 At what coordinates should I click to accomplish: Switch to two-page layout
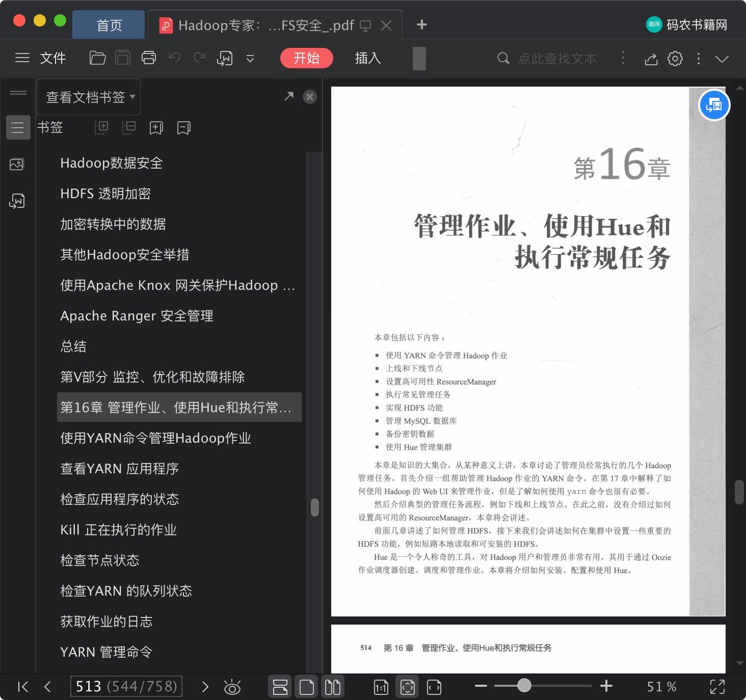coord(333,687)
